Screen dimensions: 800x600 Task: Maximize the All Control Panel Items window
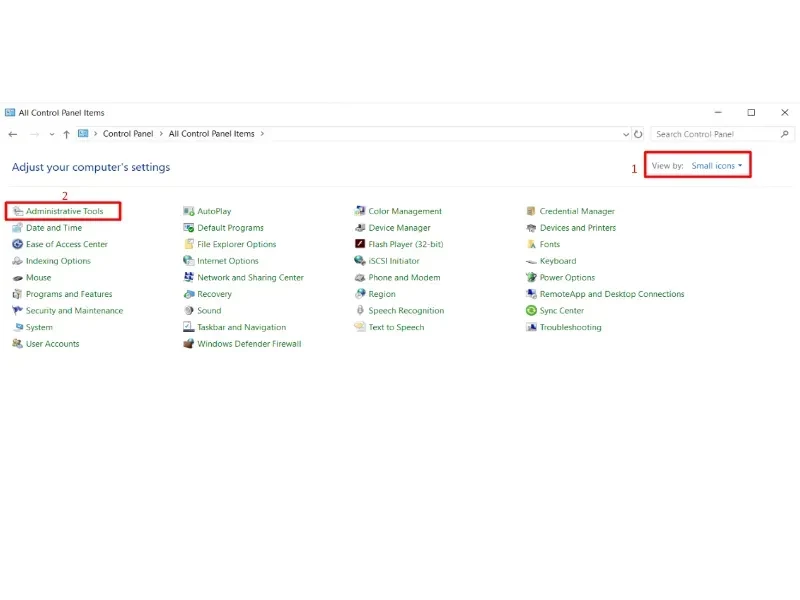751,113
